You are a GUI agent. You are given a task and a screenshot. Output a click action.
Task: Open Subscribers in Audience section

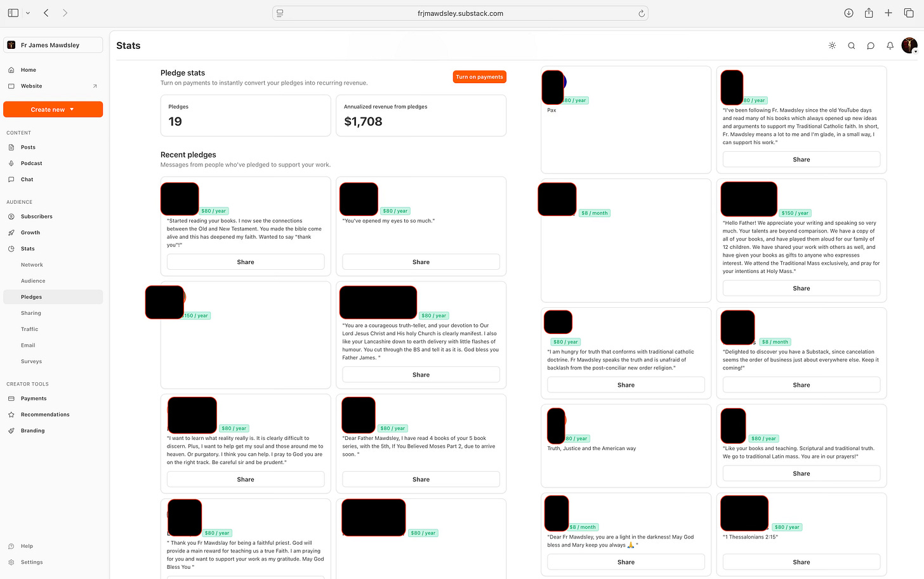click(53, 216)
